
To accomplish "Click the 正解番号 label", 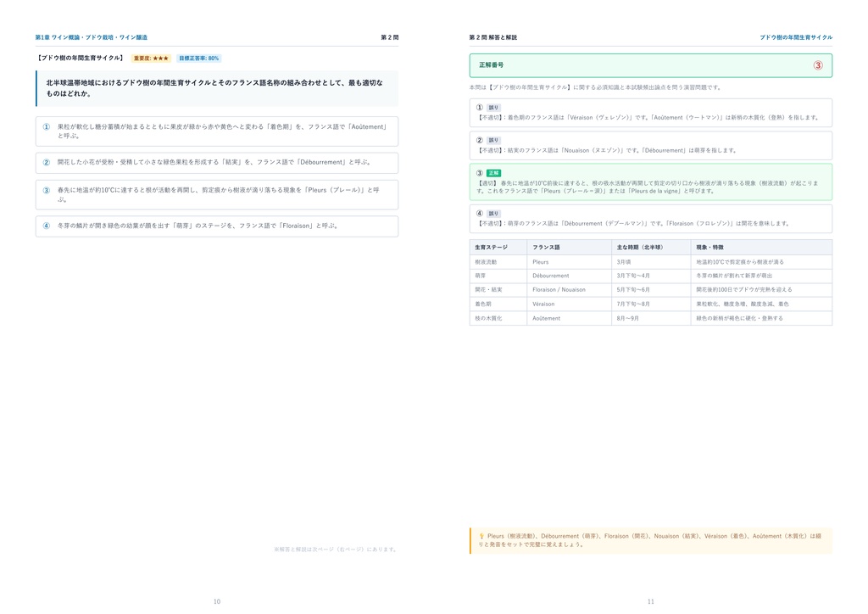I will [x=491, y=64].
